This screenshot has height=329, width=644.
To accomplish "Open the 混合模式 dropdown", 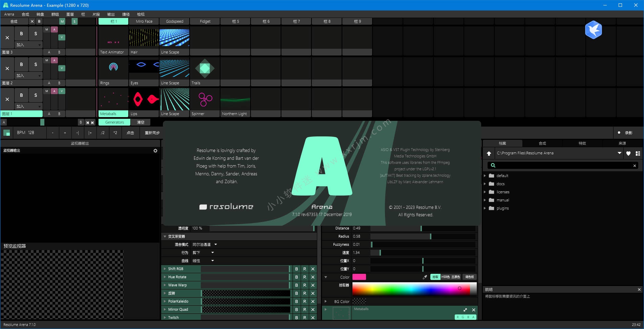I will coord(205,244).
